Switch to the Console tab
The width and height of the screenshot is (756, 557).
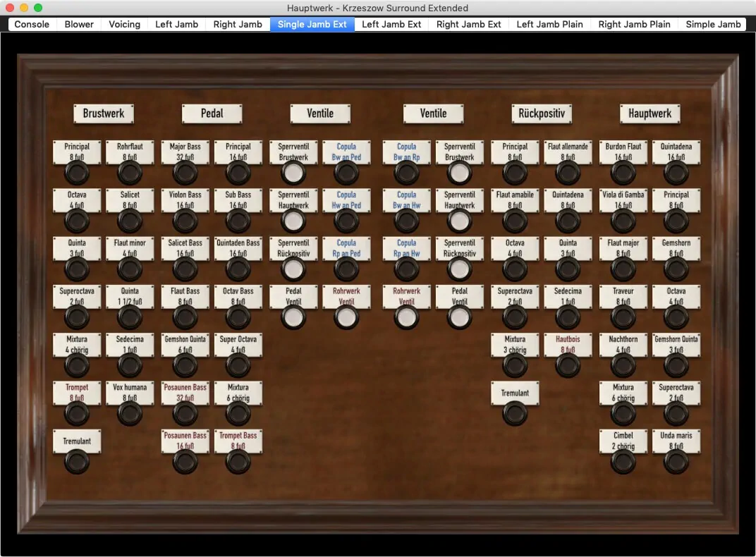tap(32, 24)
